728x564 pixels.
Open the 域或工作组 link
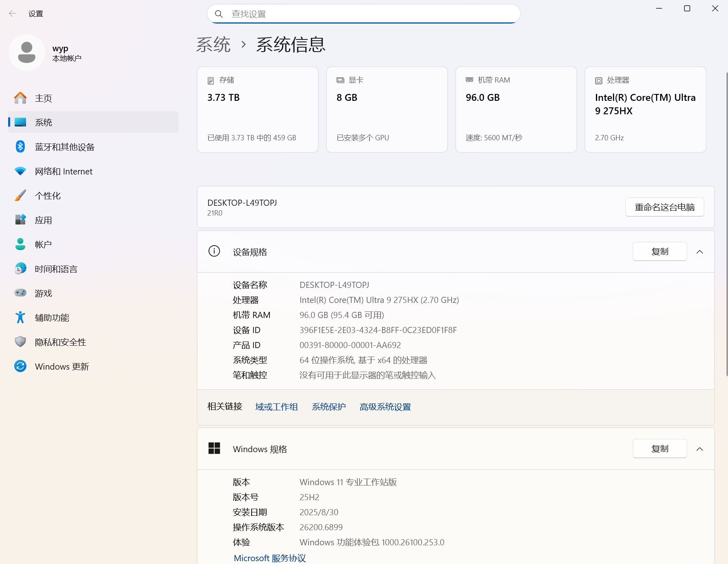pyautogui.click(x=276, y=407)
